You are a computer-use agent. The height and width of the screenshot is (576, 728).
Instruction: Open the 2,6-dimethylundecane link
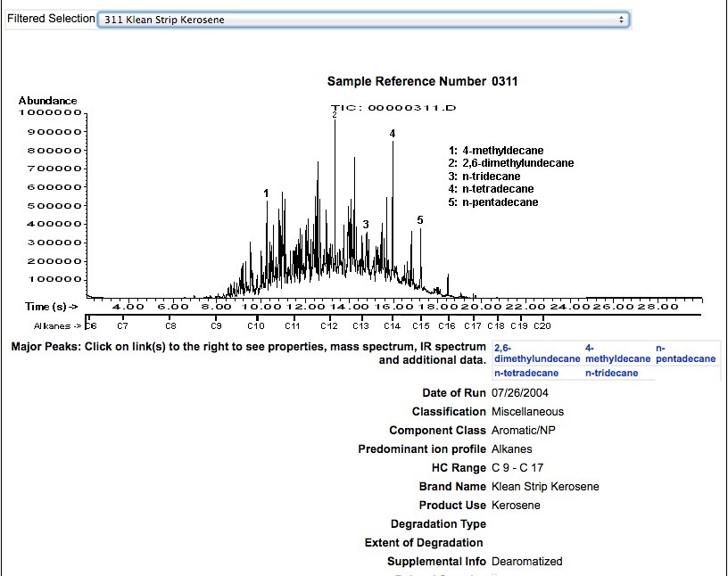(537, 353)
